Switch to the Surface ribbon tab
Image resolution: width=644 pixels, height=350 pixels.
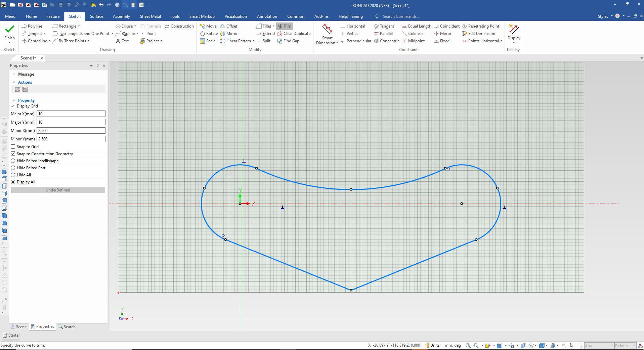coord(96,16)
